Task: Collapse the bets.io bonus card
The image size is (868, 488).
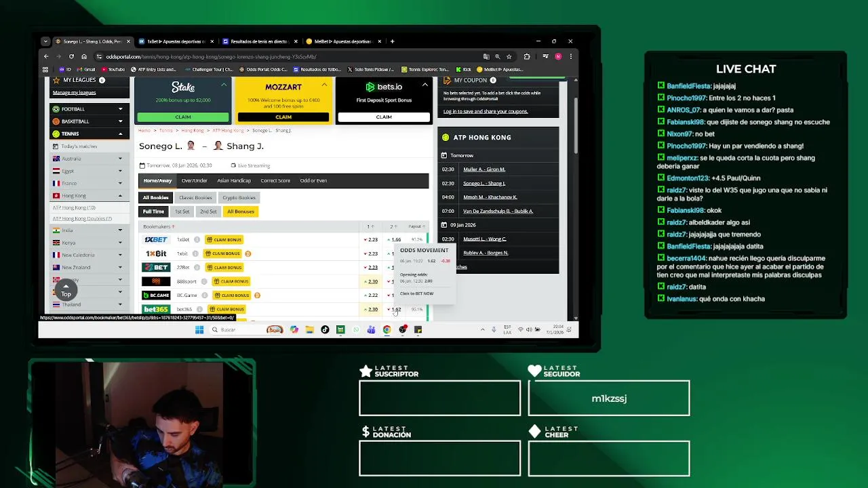Action: pos(425,85)
